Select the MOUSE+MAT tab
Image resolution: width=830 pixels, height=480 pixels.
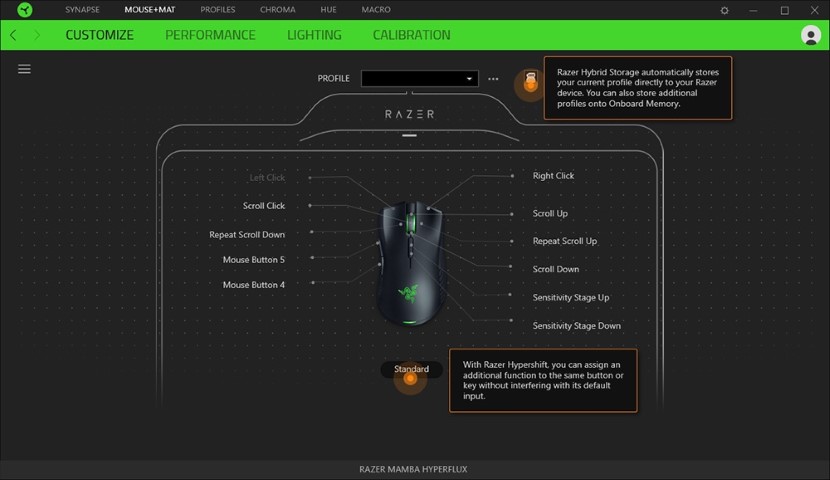point(150,10)
